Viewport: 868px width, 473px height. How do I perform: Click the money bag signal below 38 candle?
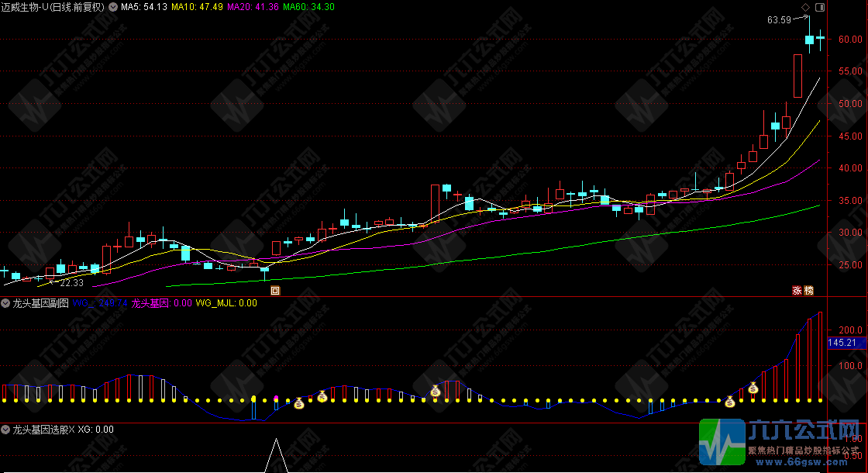[436, 391]
